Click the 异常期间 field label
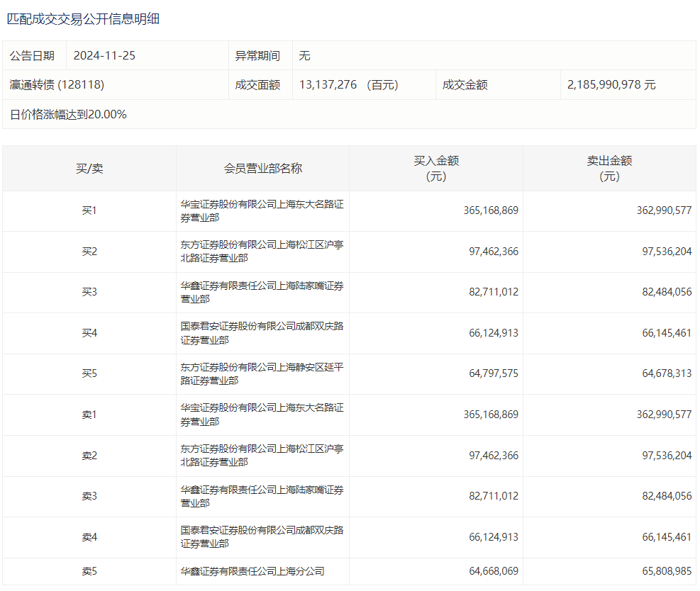700x591 pixels. (x=257, y=55)
